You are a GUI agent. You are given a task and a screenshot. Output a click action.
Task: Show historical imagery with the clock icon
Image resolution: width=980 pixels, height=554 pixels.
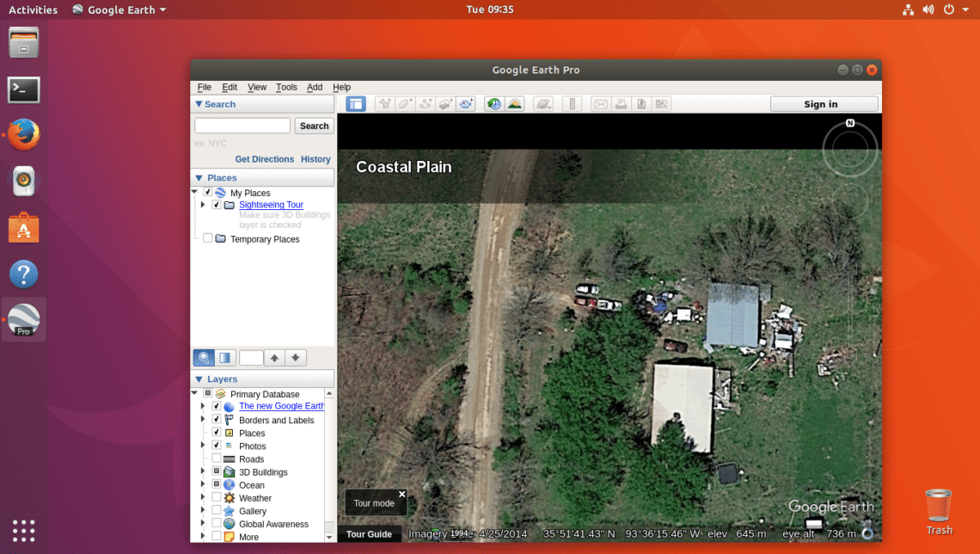[x=494, y=104]
